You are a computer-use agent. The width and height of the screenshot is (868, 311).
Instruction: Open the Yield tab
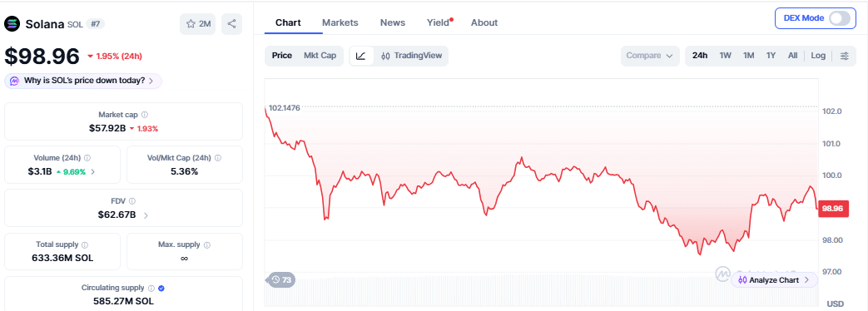point(439,22)
